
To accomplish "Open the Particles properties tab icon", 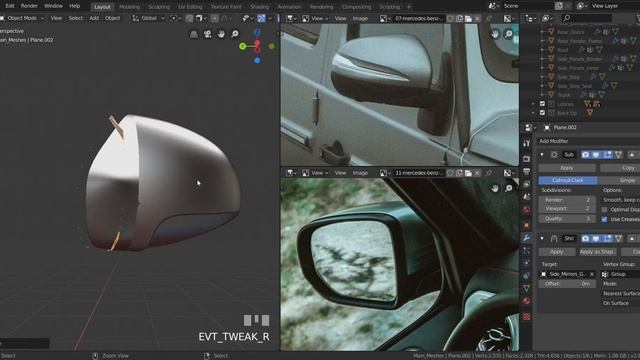I will (x=527, y=251).
